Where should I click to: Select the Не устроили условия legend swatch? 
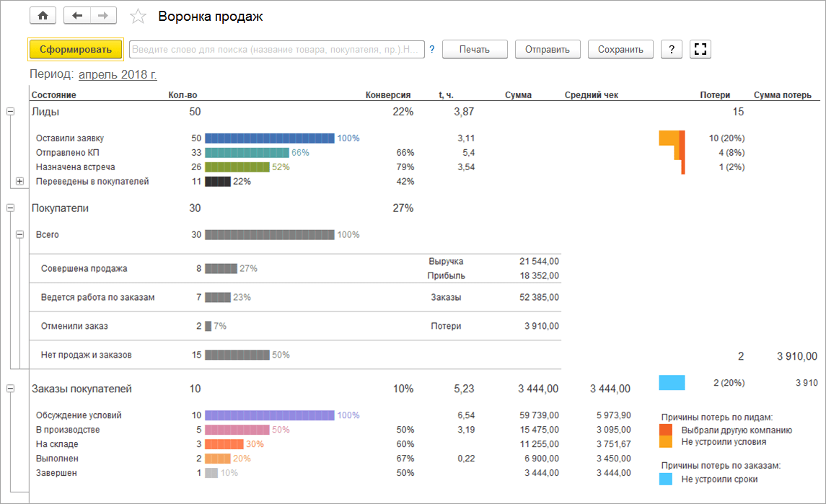coord(666,442)
